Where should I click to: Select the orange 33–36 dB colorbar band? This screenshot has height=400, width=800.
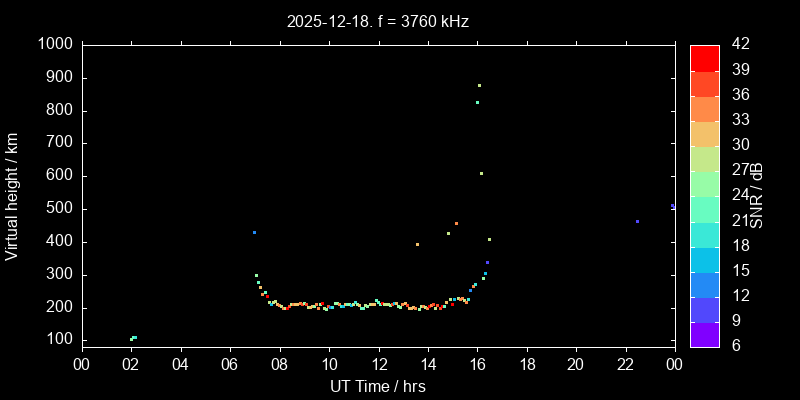click(x=705, y=108)
